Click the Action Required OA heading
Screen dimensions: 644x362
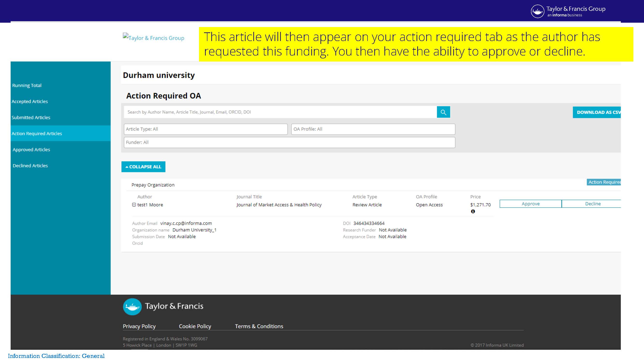[x=163, y=96]
